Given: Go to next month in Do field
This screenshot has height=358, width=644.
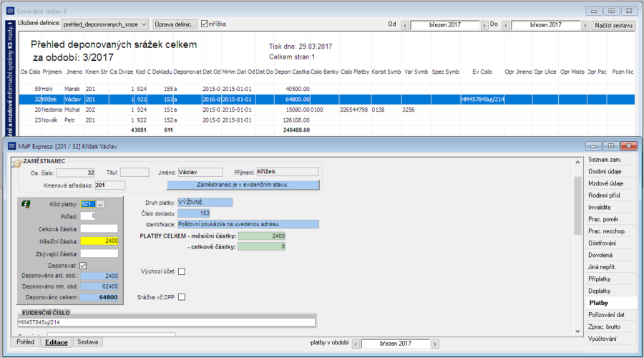Looking at the screenshot, I should (x=585, y=26).
